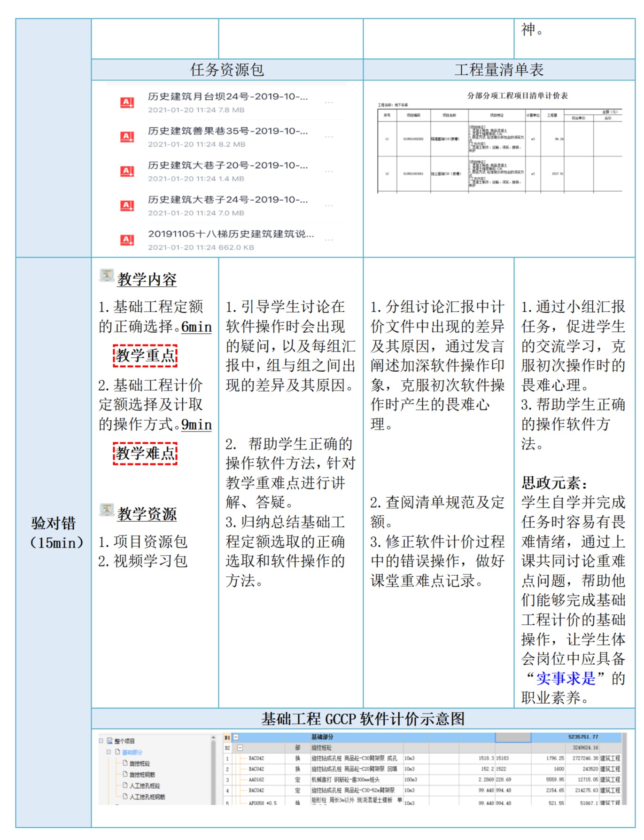Collapse the 整个项目 tree node

pyautogui.click(x=101, y=741)
